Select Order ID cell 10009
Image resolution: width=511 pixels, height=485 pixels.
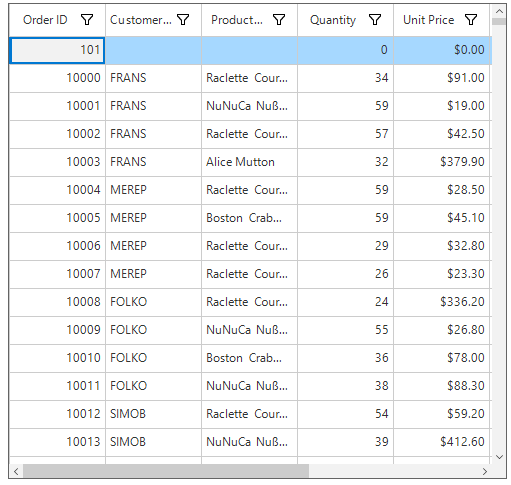point(57,330)
